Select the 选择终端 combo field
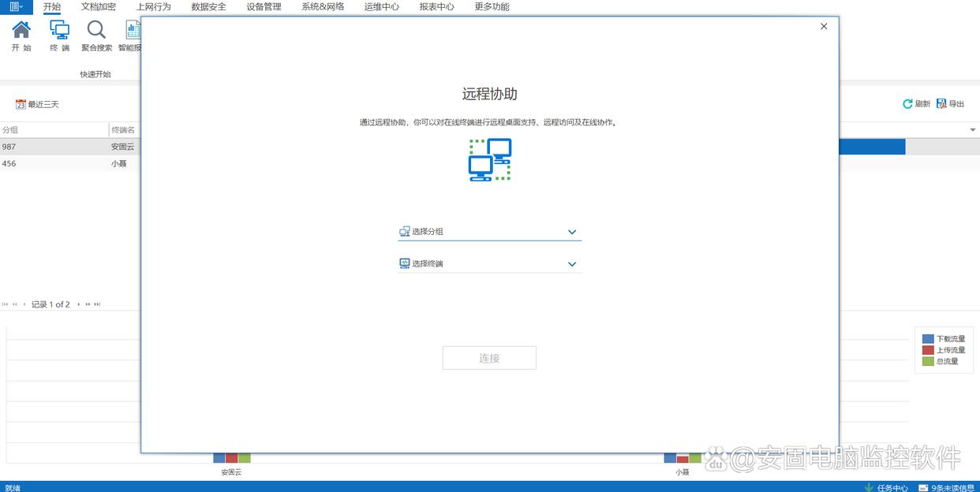Image resolution: width=980 pixels, height=492 pixels. (490, 264)
